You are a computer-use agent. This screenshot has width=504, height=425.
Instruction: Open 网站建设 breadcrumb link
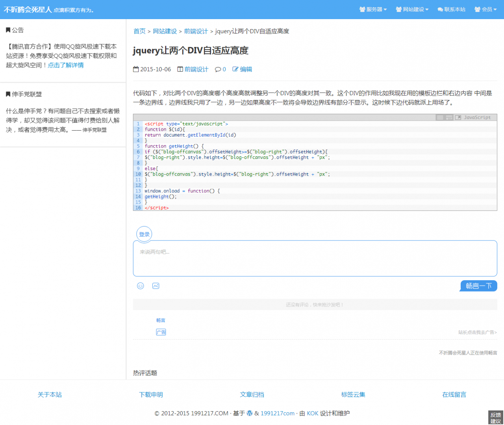coord(165,31)
